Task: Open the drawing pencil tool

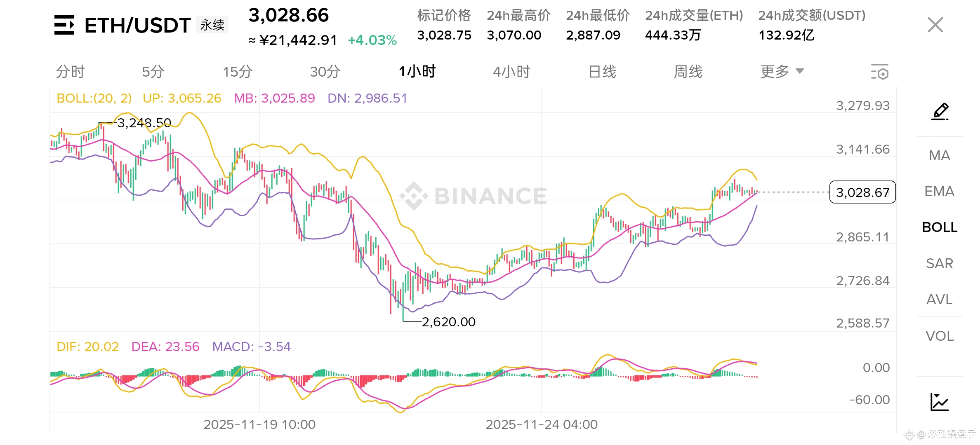Action: (940, 112)
